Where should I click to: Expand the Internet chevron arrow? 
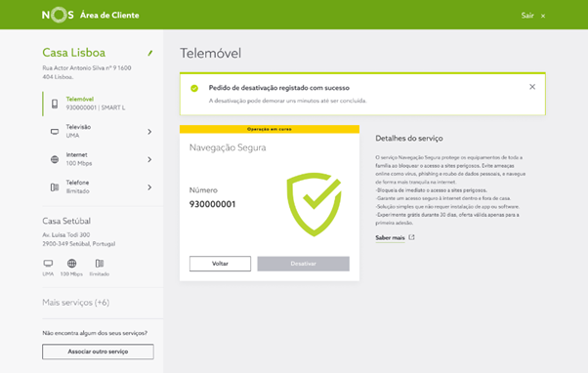(x=149, y=159)
